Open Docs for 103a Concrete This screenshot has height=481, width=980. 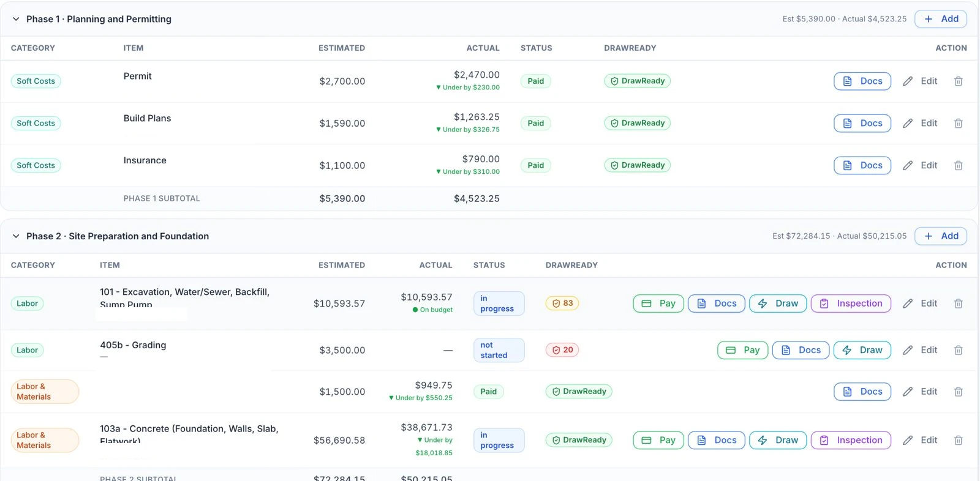point(717,440)
